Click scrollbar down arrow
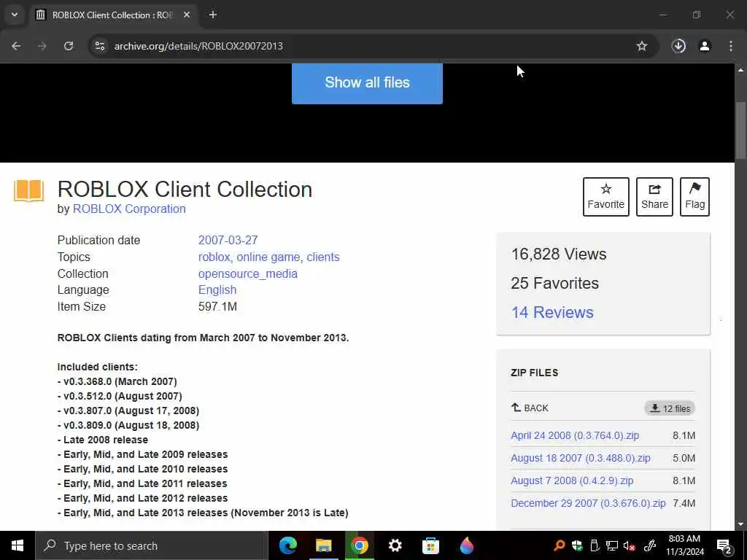747x560 pixels. point(741,525)
